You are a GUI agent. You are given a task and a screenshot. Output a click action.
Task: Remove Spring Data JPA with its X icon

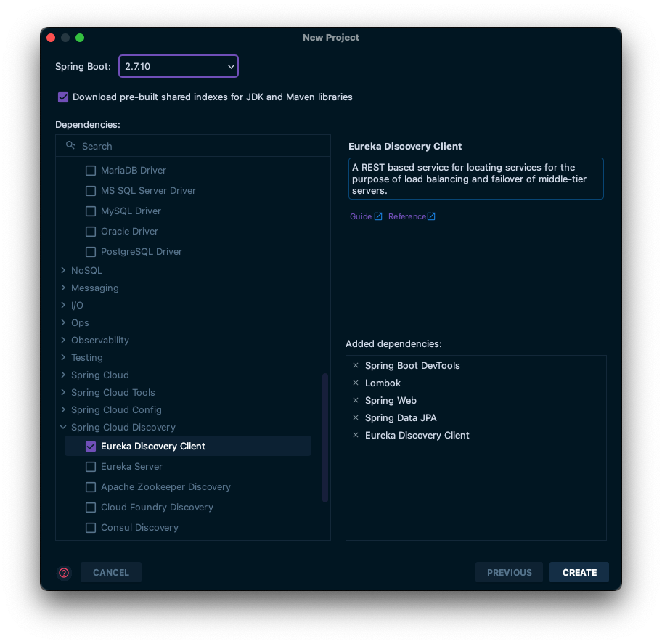click(356, 417)
